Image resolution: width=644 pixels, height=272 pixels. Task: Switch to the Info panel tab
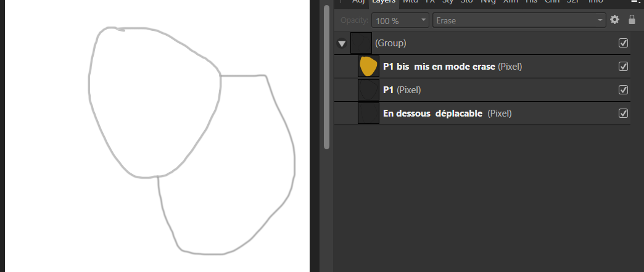click(x=595, y=2)
